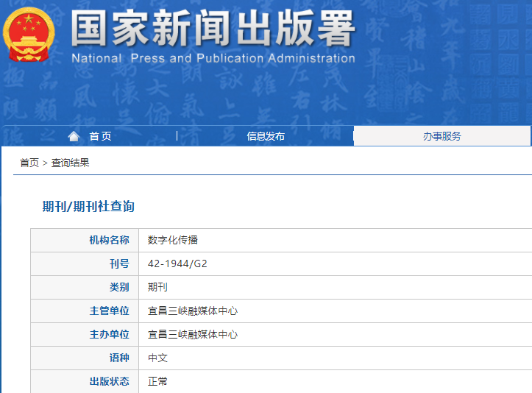The height and width of the screenshot is (393, 532).
Task: Click the 期刊 value in 类别 row
Action: pyautogui.click(x=157, y=287)
